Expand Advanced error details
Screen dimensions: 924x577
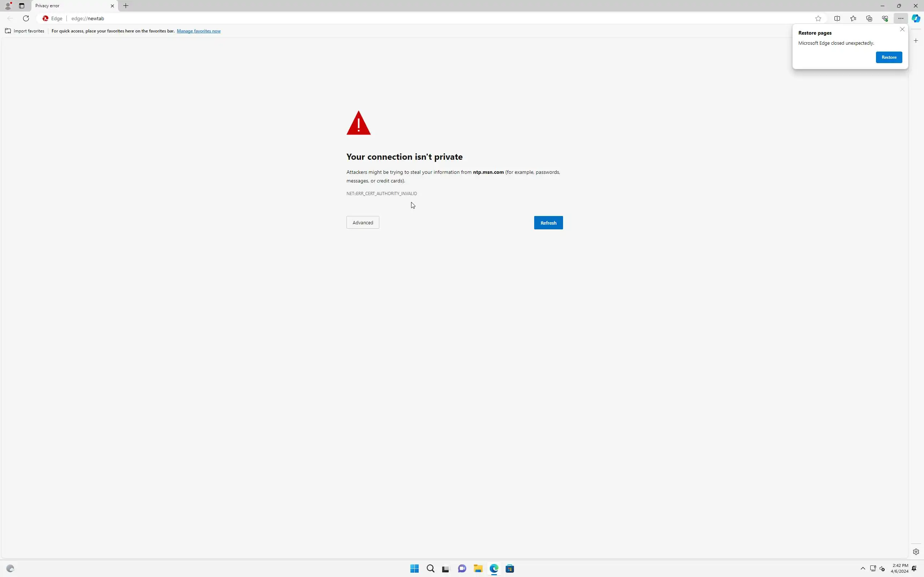[x=362, y=223]
